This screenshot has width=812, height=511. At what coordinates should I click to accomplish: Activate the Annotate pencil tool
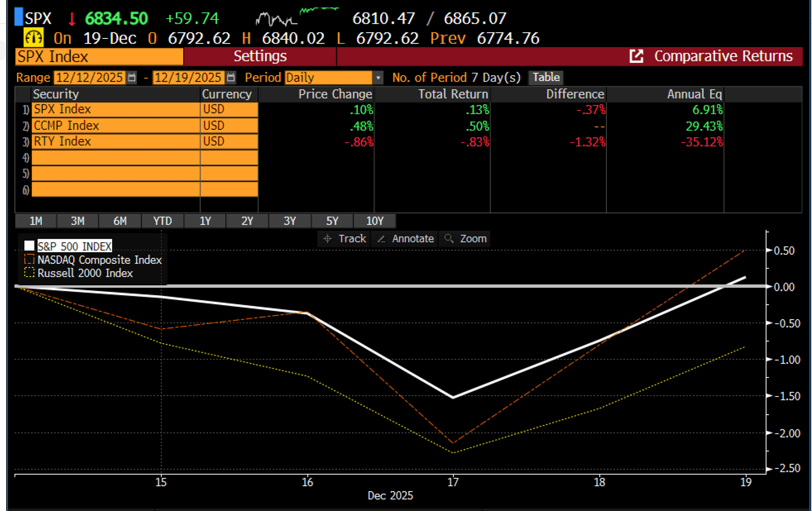[x=405, y=239]
